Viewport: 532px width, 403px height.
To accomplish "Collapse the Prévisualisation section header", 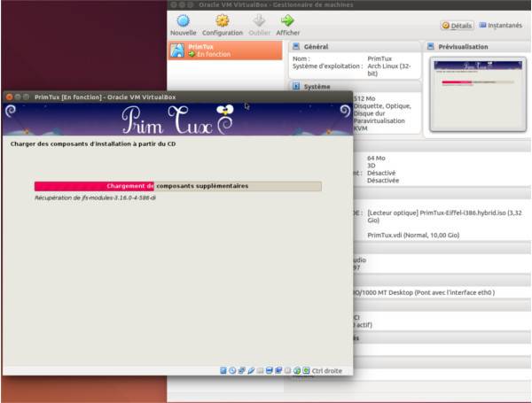I will (477, 46).
